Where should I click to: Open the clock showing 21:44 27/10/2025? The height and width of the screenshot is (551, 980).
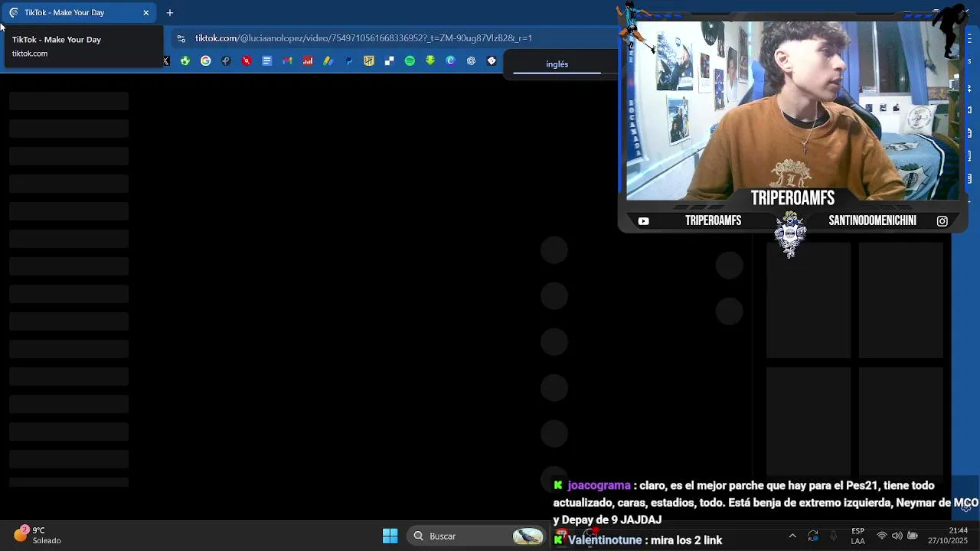tap(948, 536)
